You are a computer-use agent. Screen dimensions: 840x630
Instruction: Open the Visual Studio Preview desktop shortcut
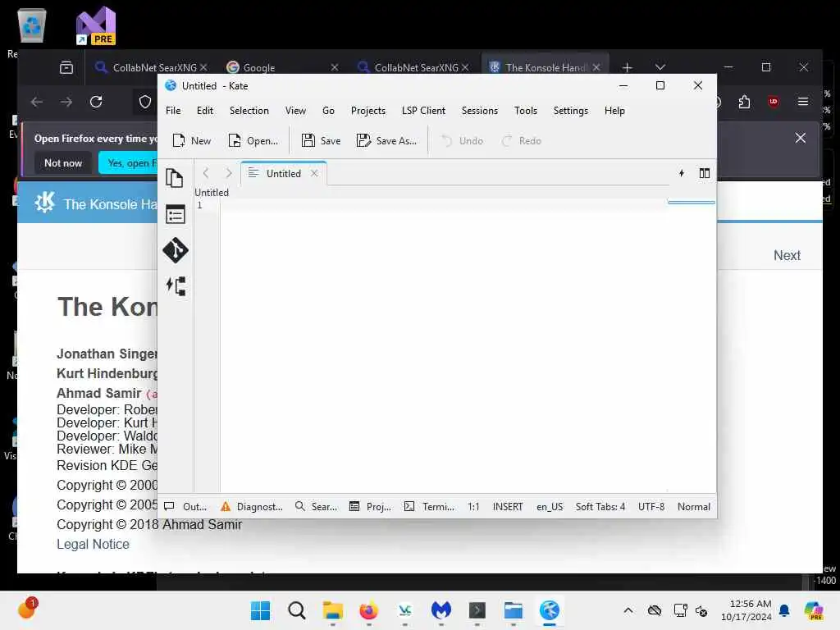pos(95,25)
